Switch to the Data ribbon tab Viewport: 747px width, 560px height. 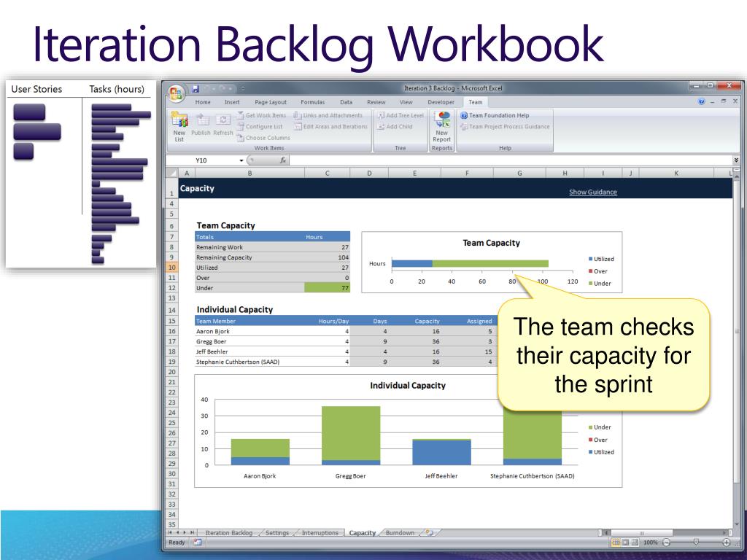[x=347, y=102]
